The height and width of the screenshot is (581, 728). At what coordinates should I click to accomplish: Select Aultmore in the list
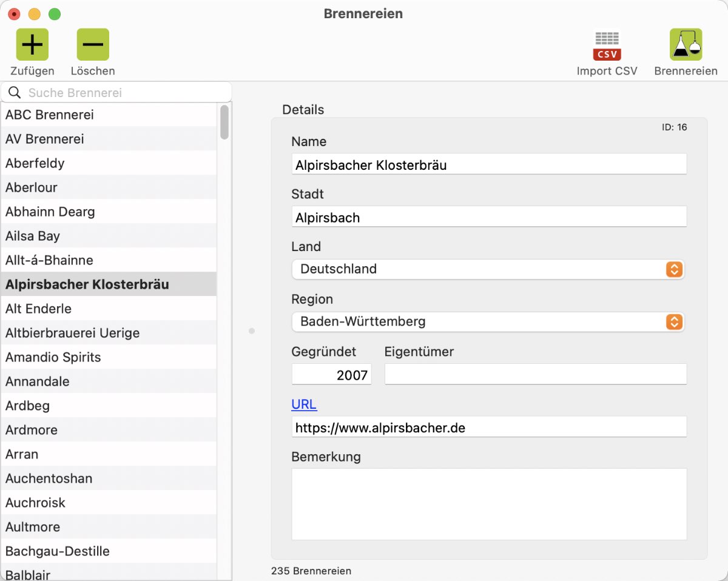click(x=109, y=527)
